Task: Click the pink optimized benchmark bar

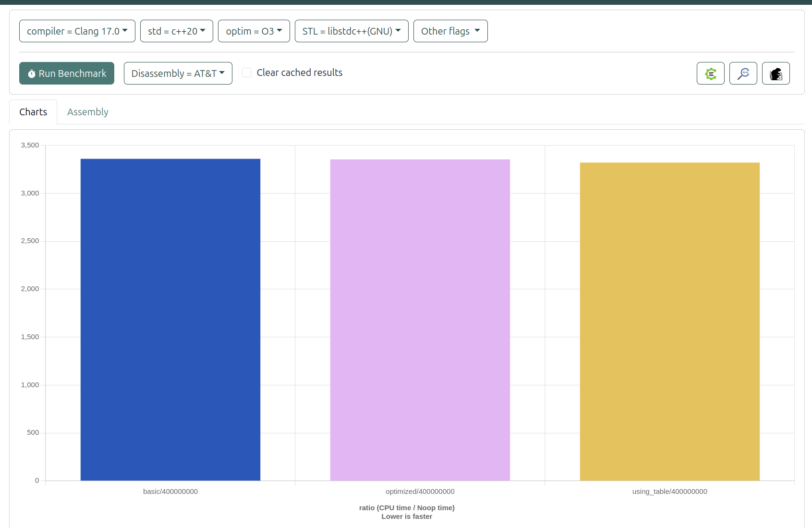Action: tap(420, 319)
